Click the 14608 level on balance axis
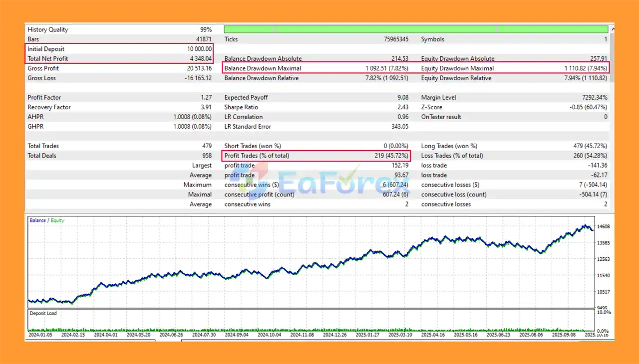639x364 pixels. click(604, 226)
